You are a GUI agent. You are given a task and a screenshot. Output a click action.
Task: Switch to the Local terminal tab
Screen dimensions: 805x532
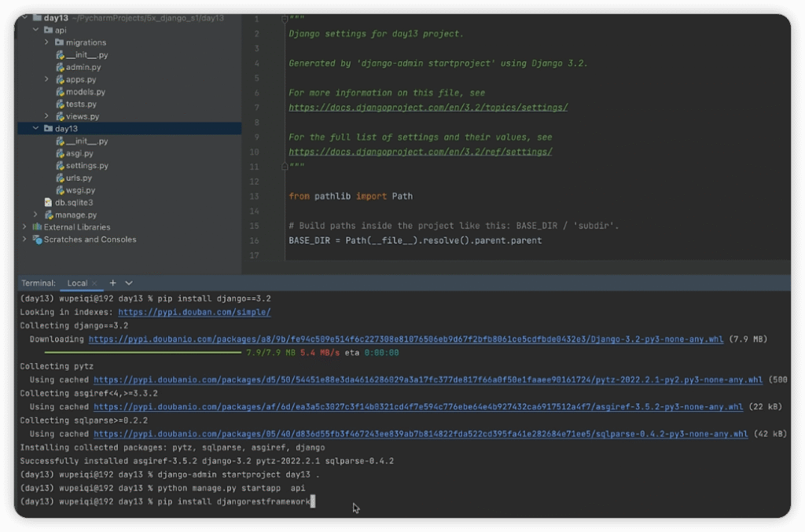click(77, 283)
